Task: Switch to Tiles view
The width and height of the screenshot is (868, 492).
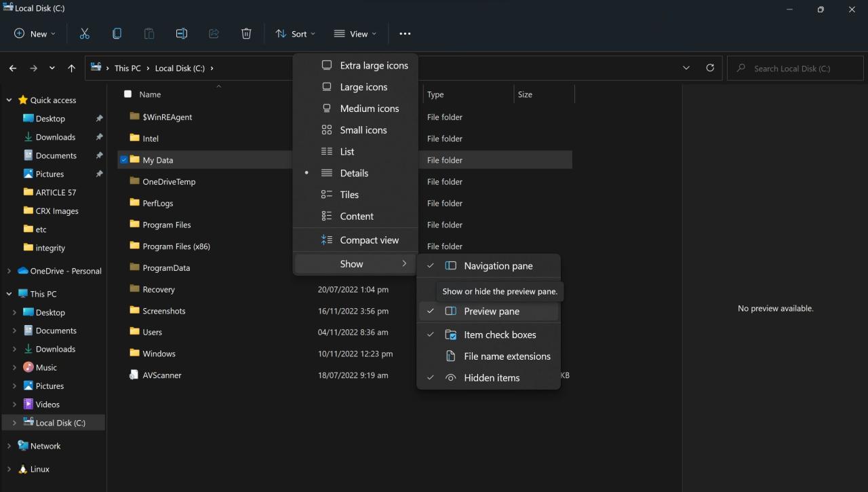Action: (355, 195)
